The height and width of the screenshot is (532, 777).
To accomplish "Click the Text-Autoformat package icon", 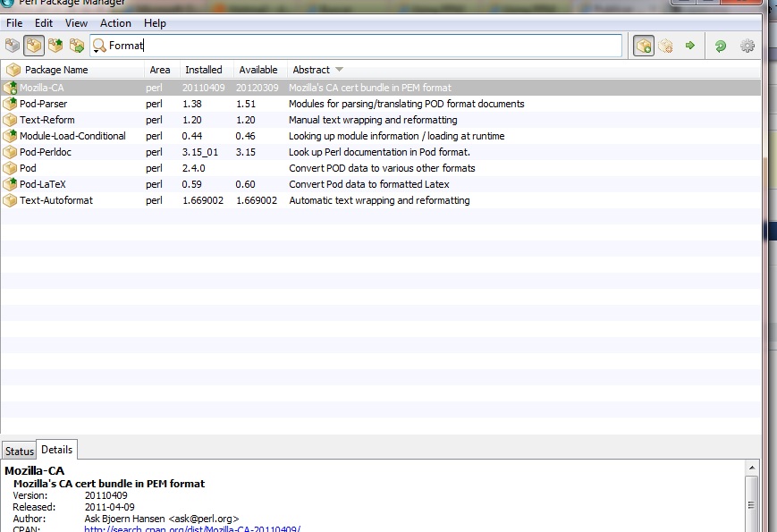I will point(10,200).
